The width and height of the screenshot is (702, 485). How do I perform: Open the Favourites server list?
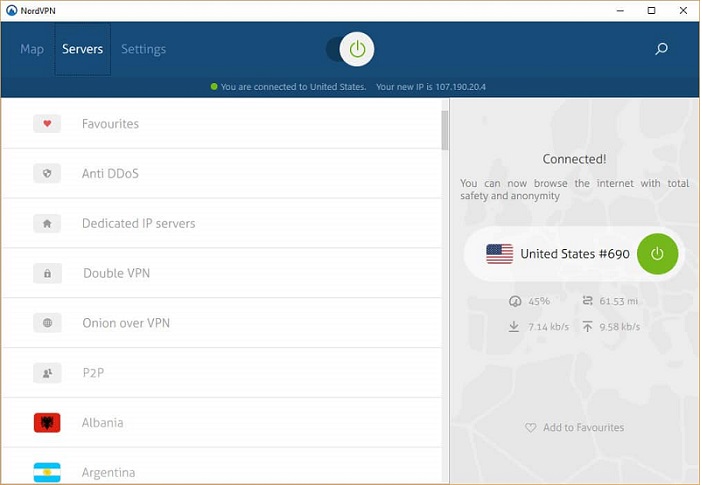222,124
